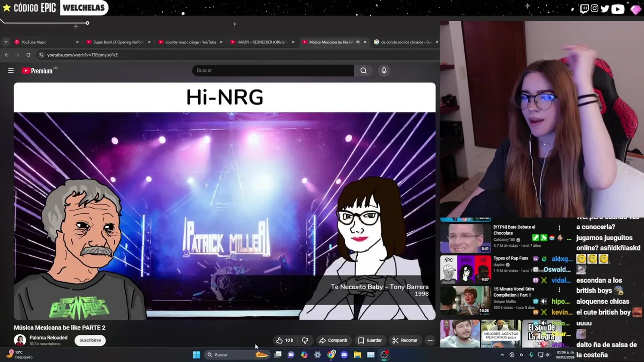
Task: Open Paloma Reloaded channel name link
Action: [x=48, y=338]
